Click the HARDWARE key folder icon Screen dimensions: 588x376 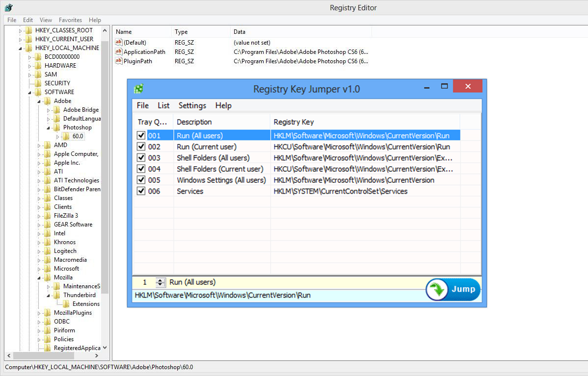coord(38,66)
